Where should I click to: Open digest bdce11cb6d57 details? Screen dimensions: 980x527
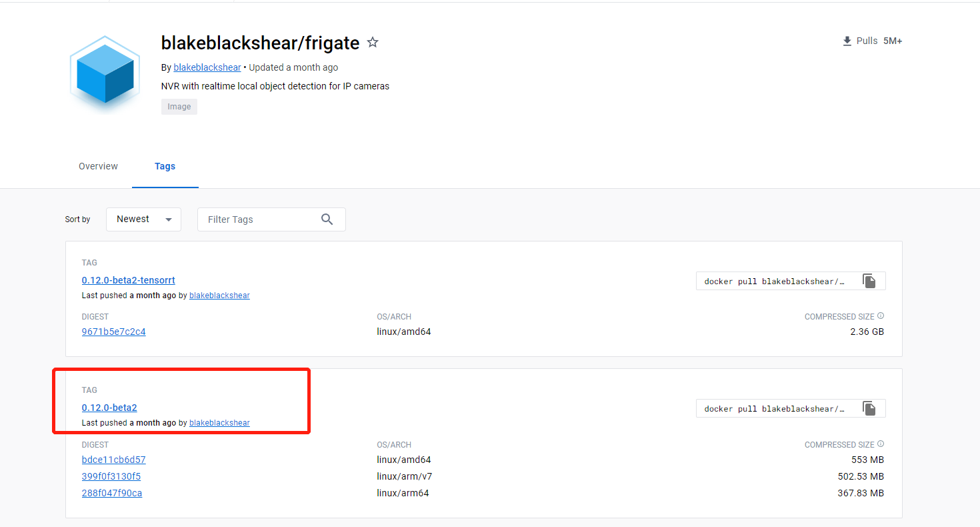[113, 459]
